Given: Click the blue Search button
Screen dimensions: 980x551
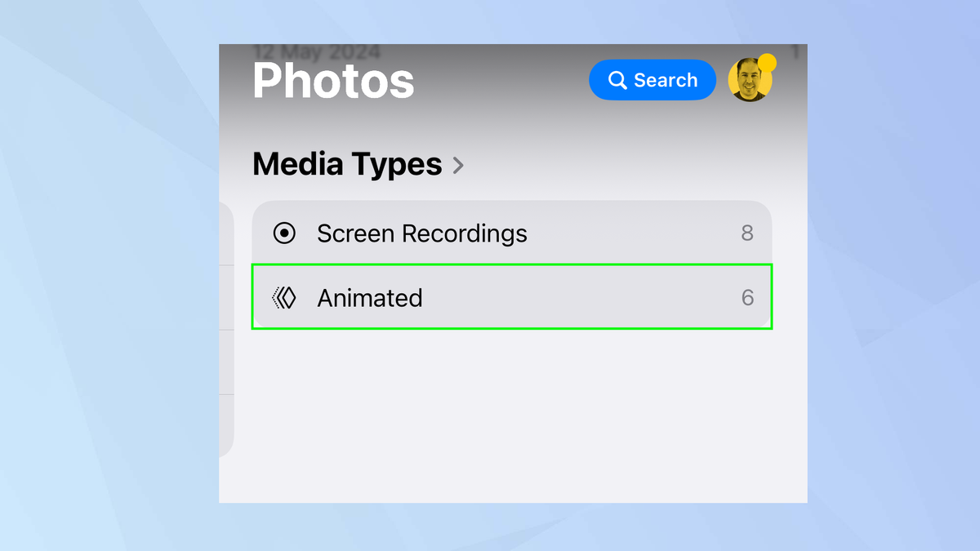Looking at the screenshot, I should (x=652, y=80).
